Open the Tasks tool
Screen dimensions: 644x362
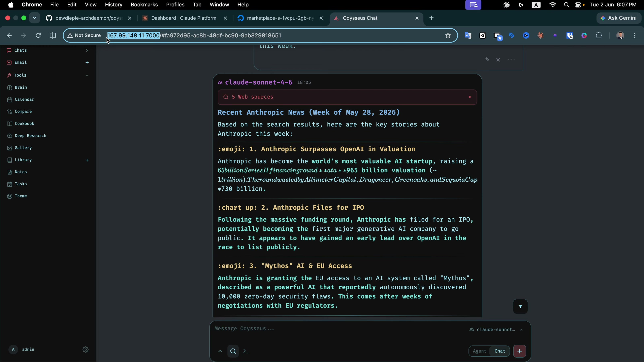point(21,184)
